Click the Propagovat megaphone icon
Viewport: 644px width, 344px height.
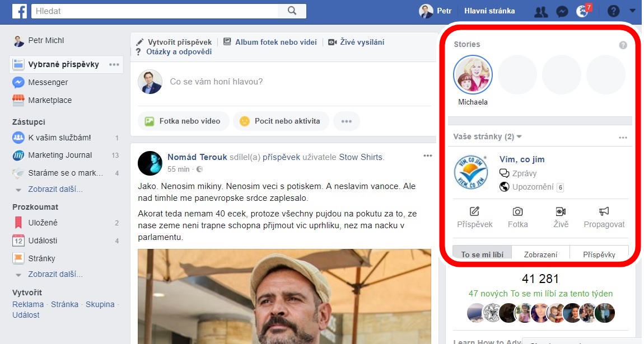[604, 211]
